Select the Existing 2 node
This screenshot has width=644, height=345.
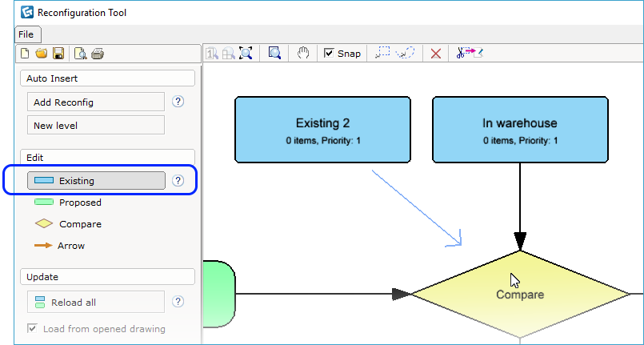tap(322, 130)
